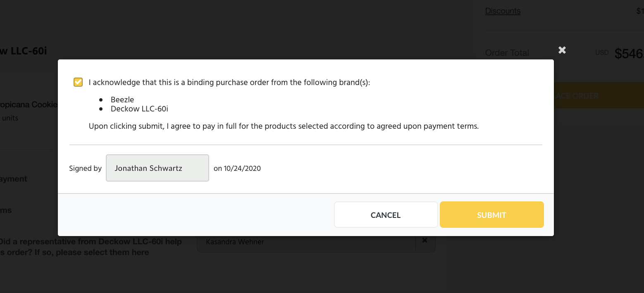Open the Kasandra Wehner representative dropdown

tap(306, 242)
